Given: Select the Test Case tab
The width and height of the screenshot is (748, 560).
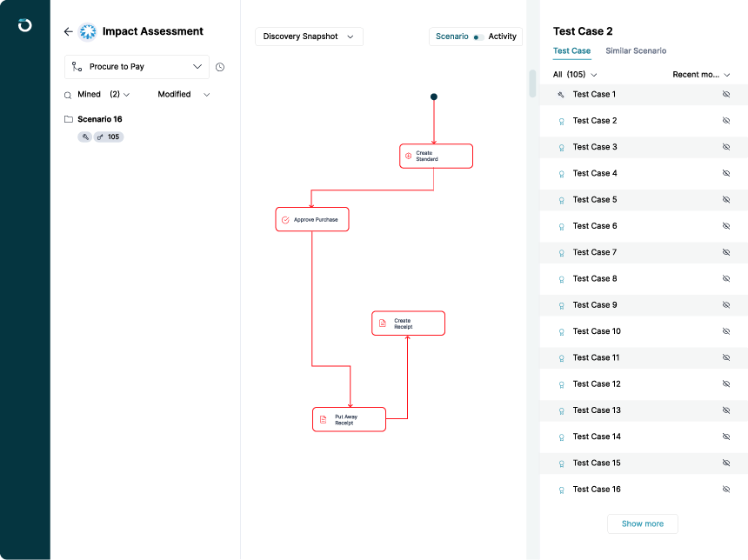Looking at the screenshot, I should 571,51.
